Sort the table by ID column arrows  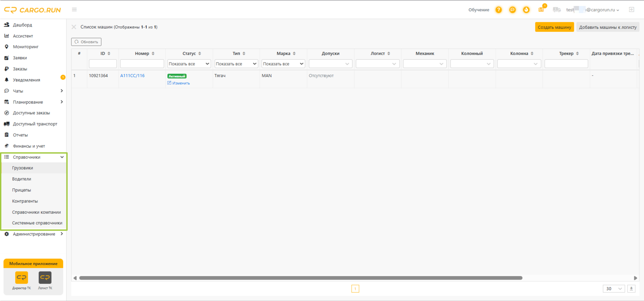click(x=109, y=54)
